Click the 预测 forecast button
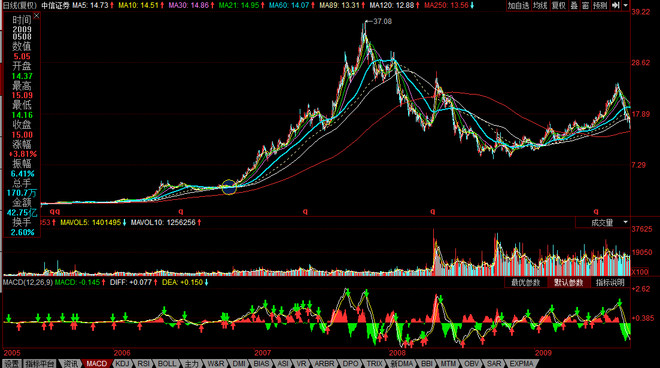 600,5
